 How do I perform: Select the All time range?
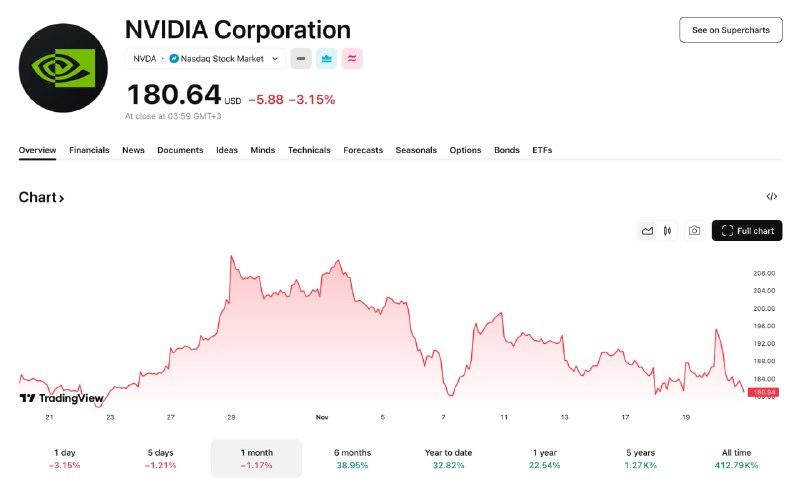click(735, 458)
